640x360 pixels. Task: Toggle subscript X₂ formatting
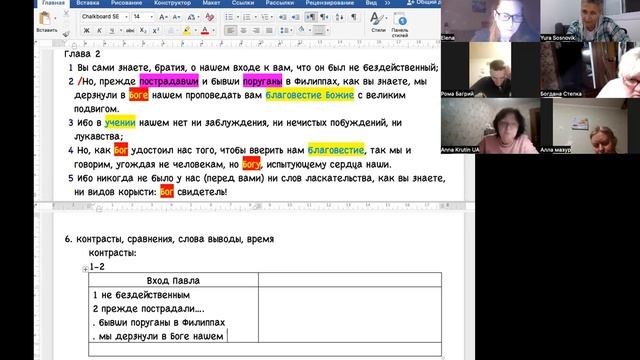[x=143, y=31]
